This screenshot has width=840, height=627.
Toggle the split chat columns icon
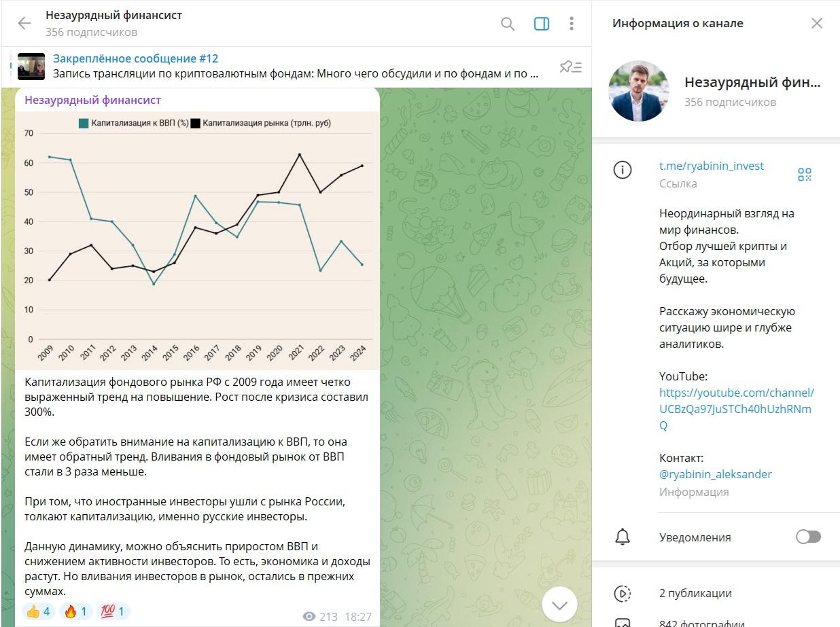point(542,23)
